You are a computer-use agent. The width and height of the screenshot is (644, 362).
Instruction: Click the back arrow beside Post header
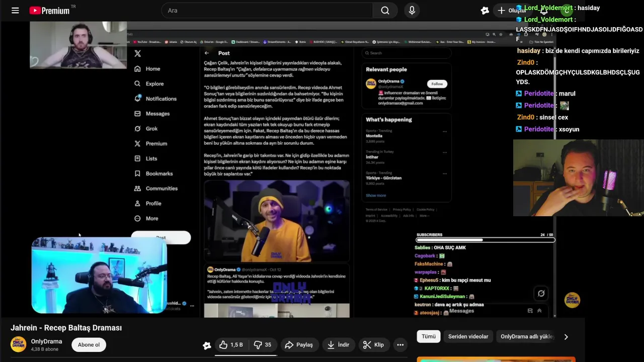click(207, 53)
